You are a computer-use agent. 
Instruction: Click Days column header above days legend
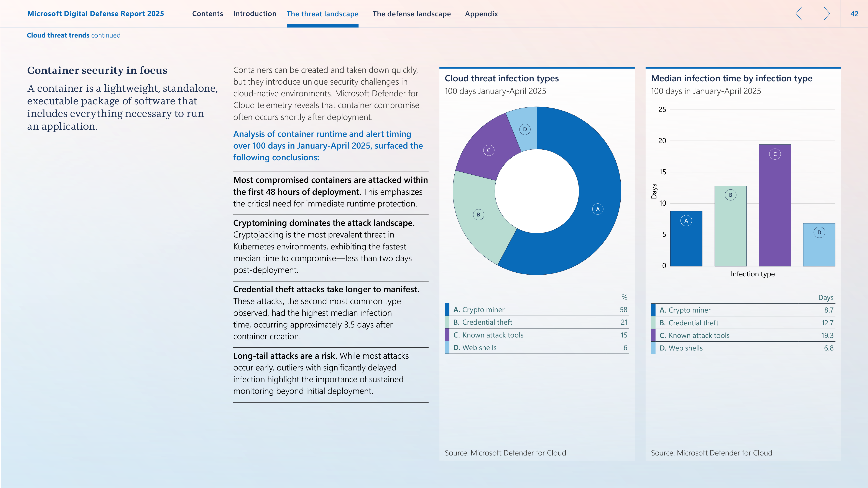825,298
